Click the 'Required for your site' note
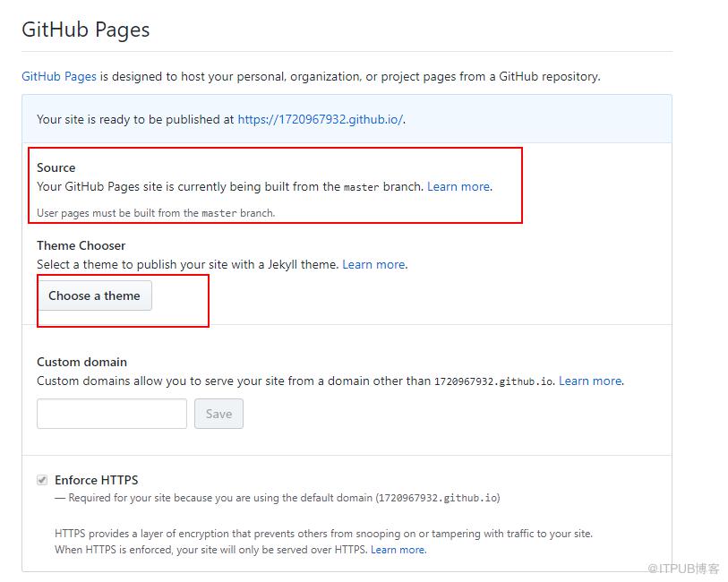Image resolution: width=728 pixels, height=582 pixels. coord(278,498)
